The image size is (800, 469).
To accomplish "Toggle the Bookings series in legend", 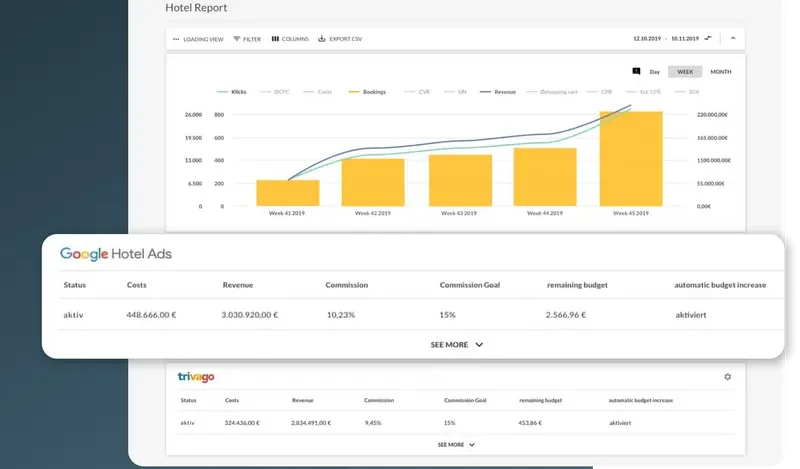I will click(367, 92).
